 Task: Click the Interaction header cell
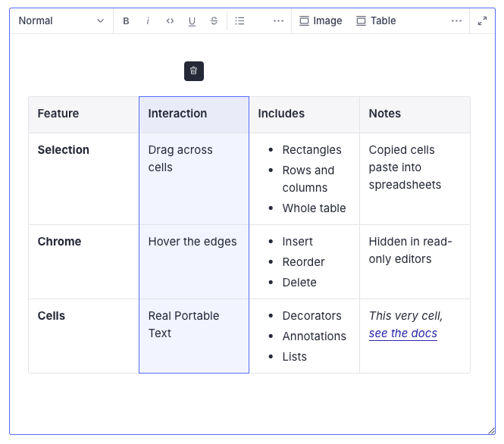tap(194, 114)
